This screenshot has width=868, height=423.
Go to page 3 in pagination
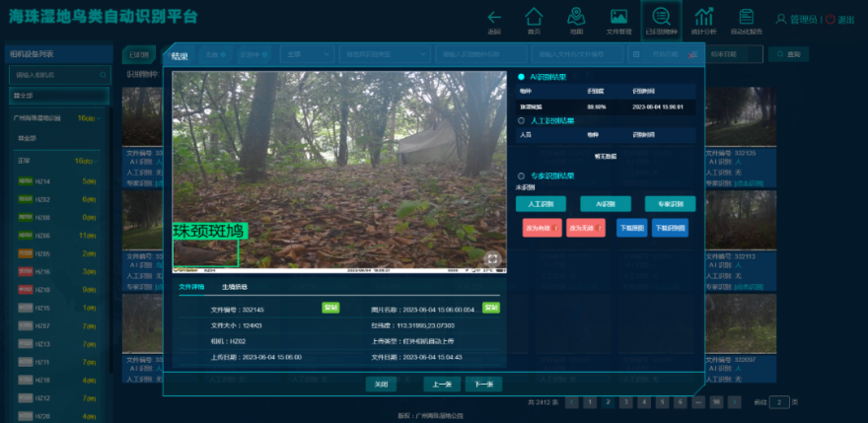coord(625,402)
